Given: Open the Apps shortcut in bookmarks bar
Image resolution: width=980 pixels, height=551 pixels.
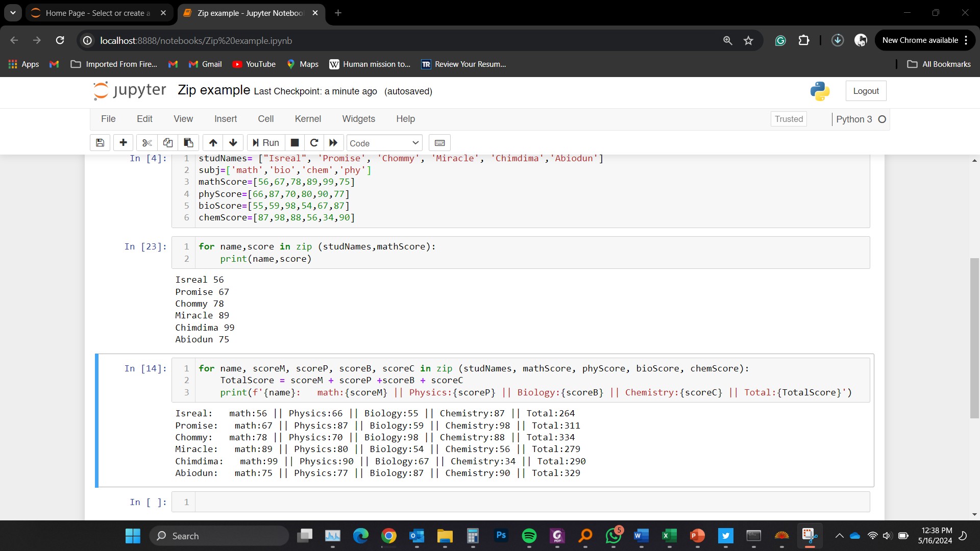Looking at the screenshot, I should click(x=23, y=64).
